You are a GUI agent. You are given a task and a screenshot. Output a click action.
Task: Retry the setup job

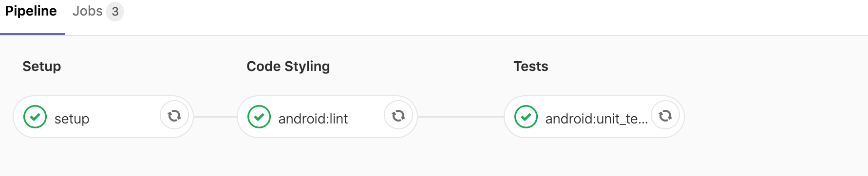[x=174, y=116]
